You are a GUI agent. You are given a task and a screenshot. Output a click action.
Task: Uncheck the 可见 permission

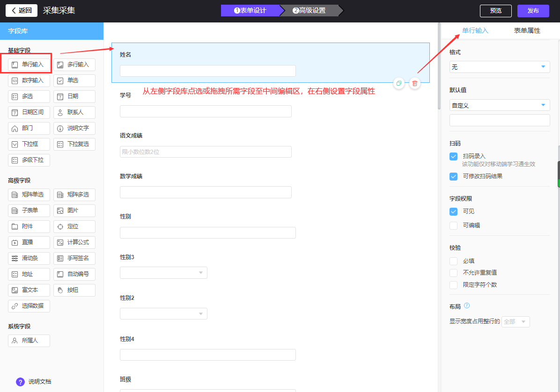click(454, 211)
